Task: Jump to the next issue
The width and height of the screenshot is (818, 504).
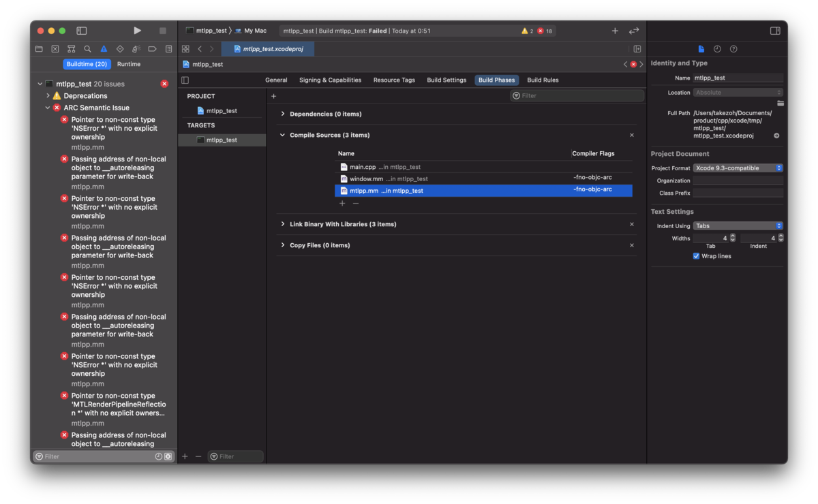Action: 641,64
